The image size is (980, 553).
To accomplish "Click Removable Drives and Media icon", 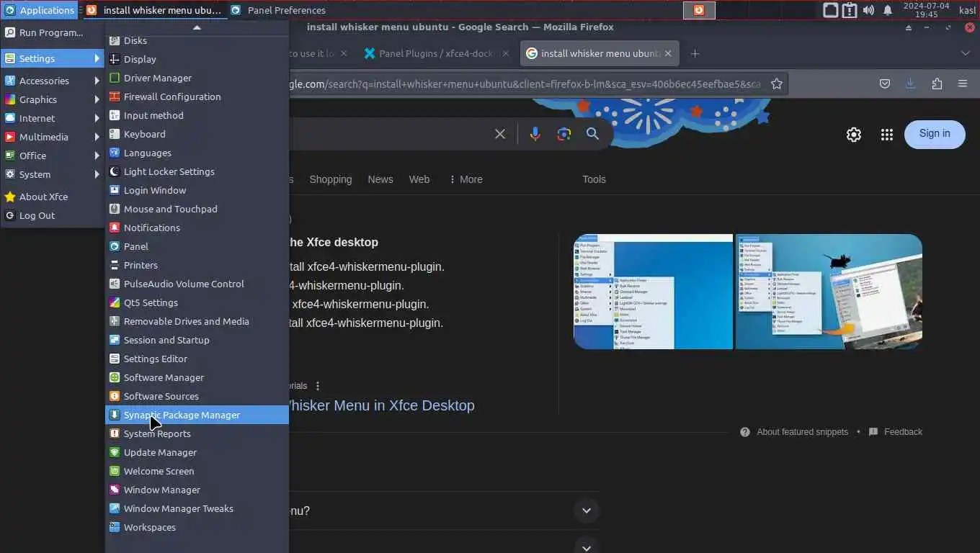I will 114,321.
